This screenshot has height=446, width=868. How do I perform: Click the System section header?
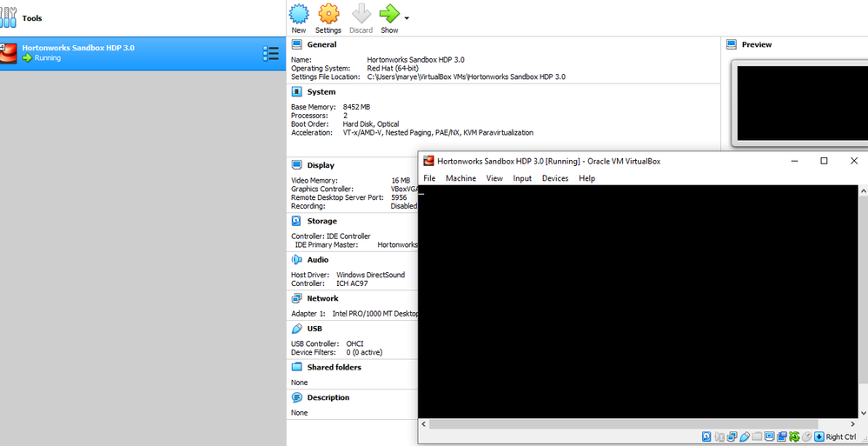click(x=321, y=92)
